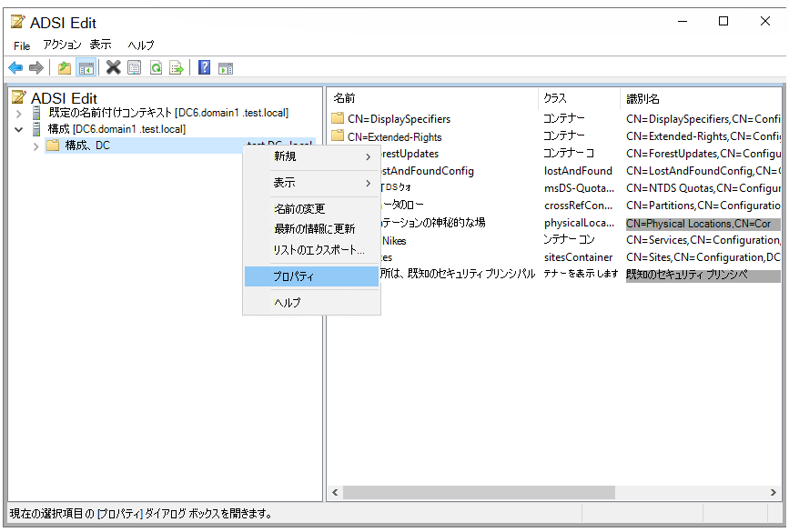Toggle the Show/Hide console tree icon

pos(86,67)
